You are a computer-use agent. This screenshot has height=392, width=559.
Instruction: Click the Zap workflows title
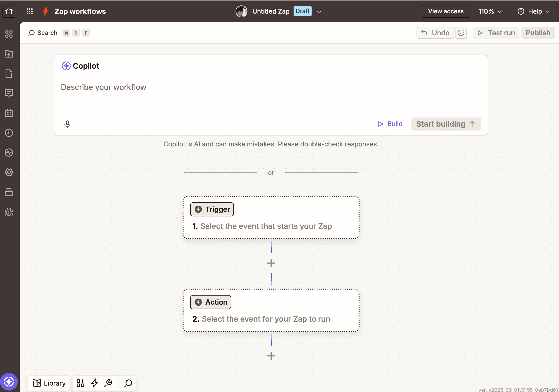[80, 11]
